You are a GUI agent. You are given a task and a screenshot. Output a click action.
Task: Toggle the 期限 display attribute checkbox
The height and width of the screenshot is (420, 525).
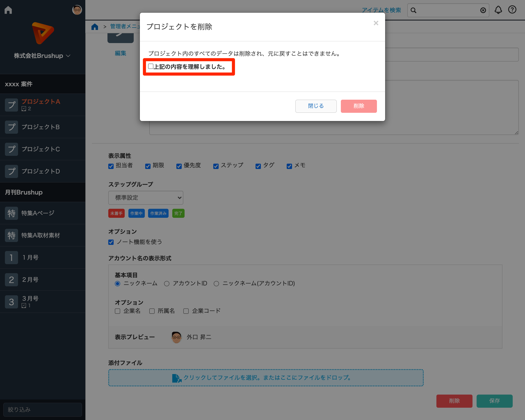click(148, 166)
